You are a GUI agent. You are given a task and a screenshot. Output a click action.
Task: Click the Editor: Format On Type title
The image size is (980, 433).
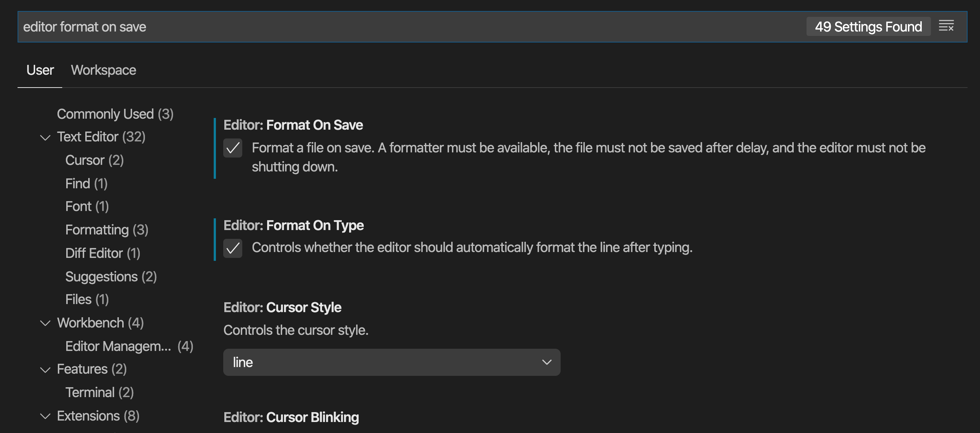pyautogui.click(x=294, y=225)
